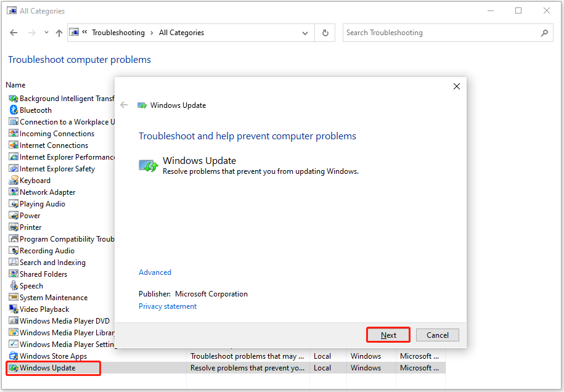Click the Windows Media Player Library icon
The width and height of the screenshot is (564, 392).
tap(14, 333)
